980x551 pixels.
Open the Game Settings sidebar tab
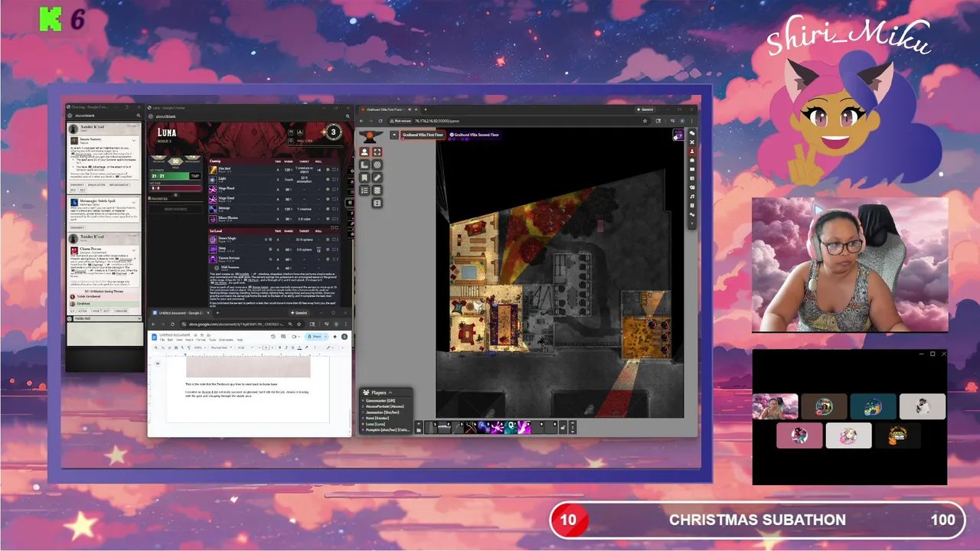[692, 214]
